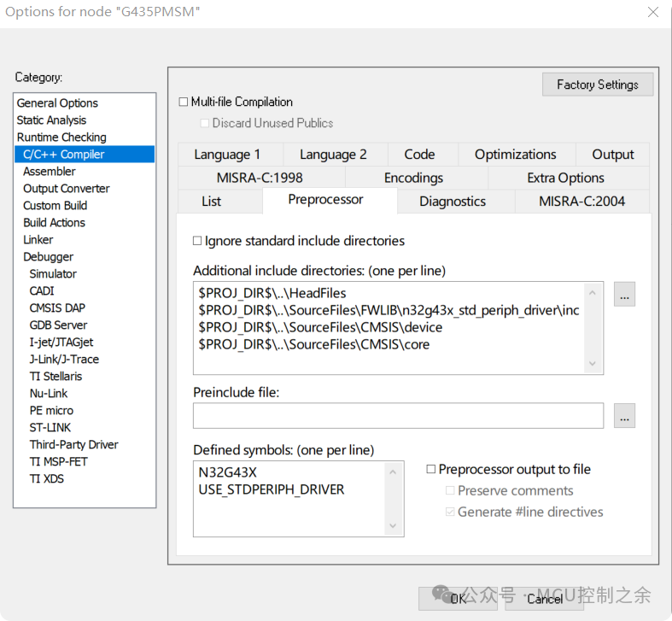The width and height of the screenshot is (672, 621).
Task: Select Simulator under Debugger
Action: pyautogui.click(x=85, y=273)
